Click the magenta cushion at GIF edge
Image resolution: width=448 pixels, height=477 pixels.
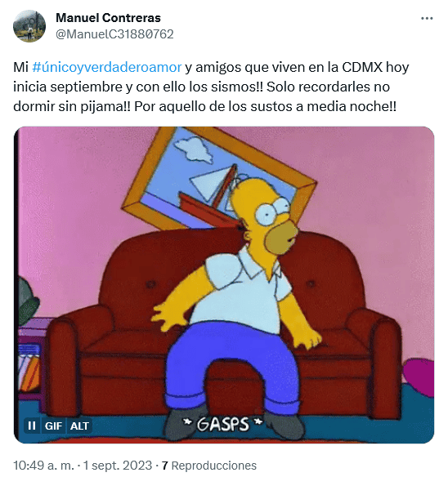click(x=419, y=377)
